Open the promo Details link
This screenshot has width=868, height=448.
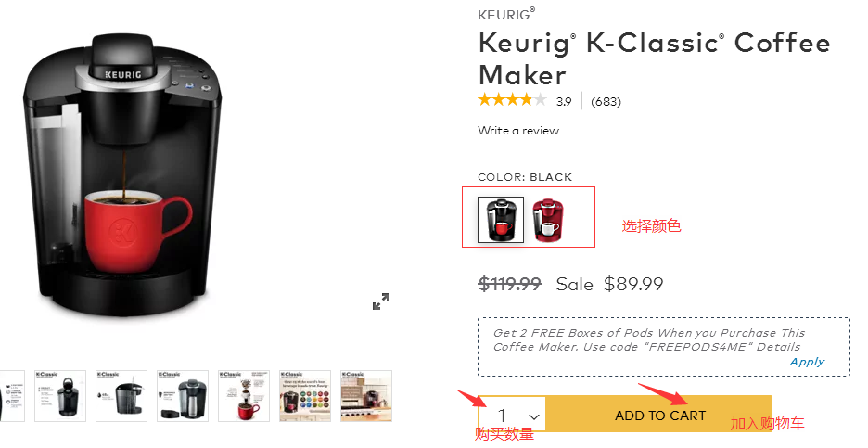click(778, 347)
